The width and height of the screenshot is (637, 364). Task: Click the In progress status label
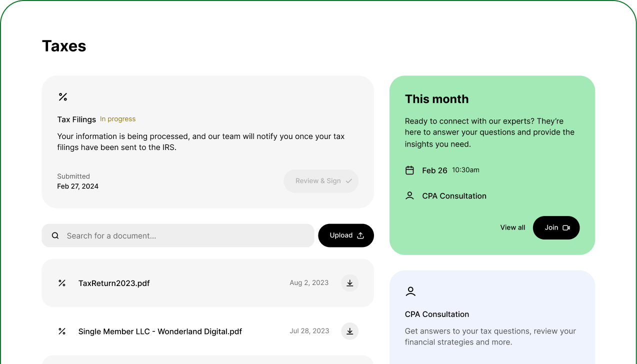tap(118, 119)
